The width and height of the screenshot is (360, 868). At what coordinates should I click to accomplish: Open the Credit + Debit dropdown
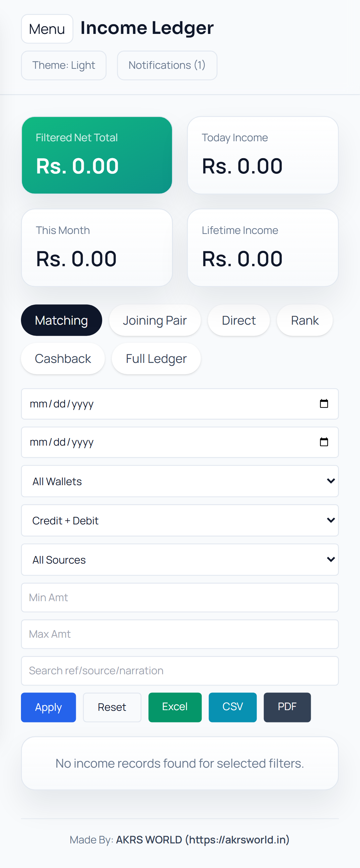[x=179, y=520]
